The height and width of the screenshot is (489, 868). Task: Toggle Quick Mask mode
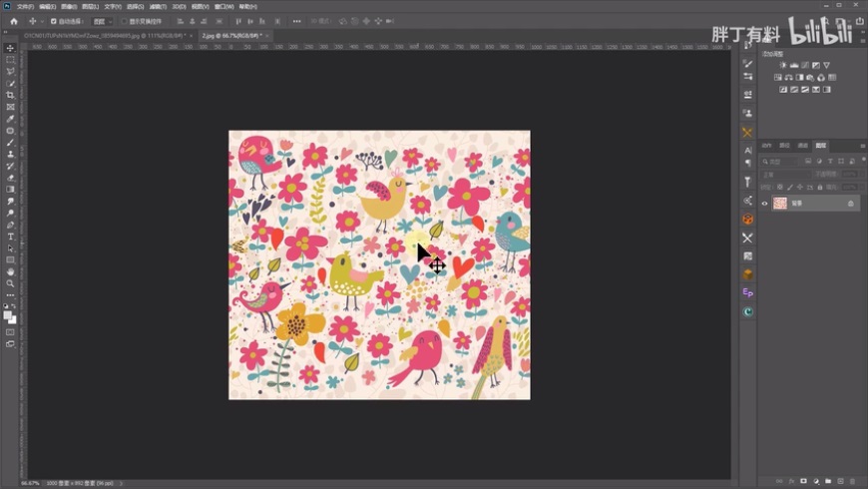tap(10, 332)
